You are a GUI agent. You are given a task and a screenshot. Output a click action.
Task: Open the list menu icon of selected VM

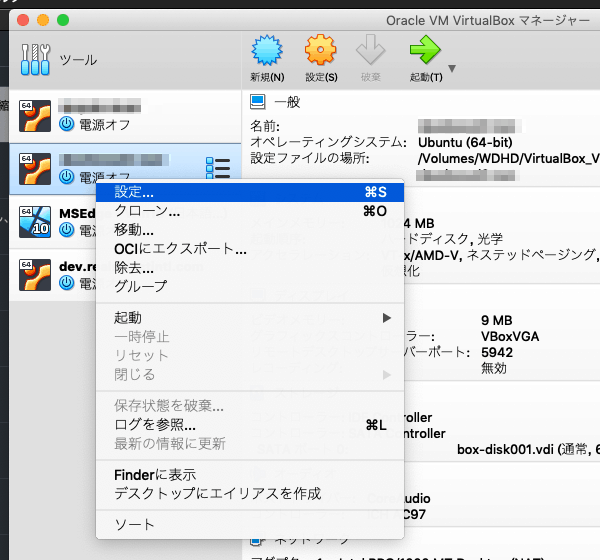tap(218, 168)
